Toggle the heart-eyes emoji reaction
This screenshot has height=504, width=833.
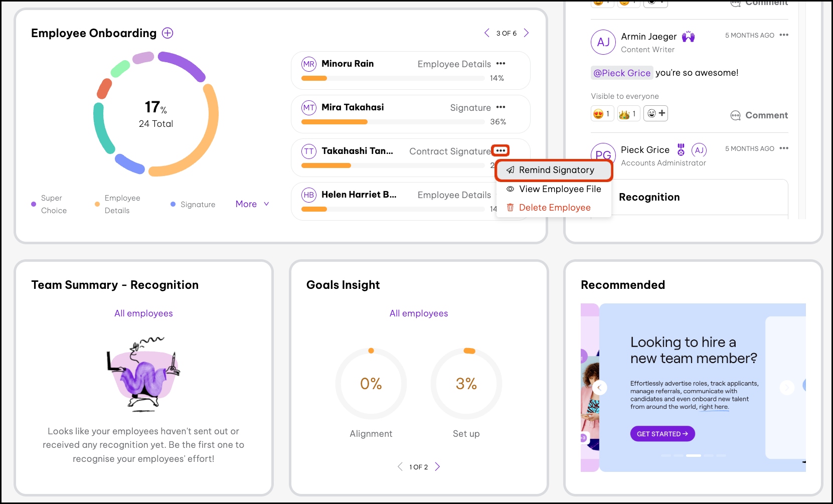pos(602,114)
